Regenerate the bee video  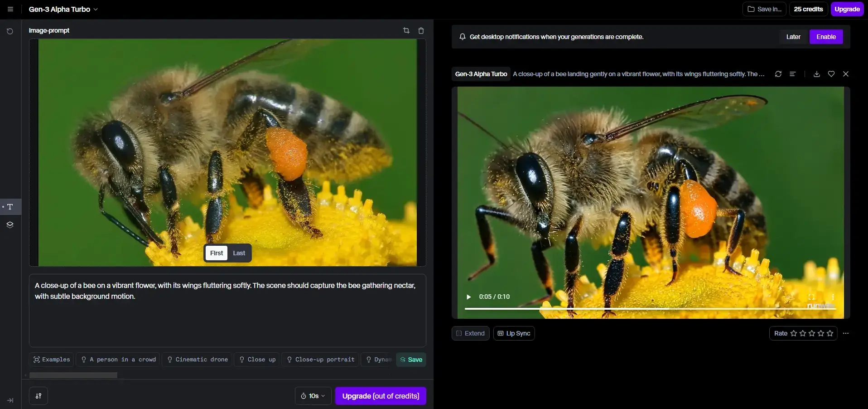(x=778, y=74)
